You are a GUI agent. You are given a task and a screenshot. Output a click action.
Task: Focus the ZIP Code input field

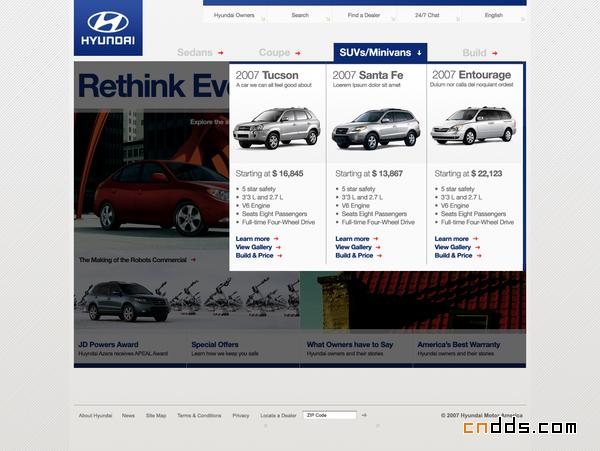pyautogui.click(x=329, y=415)
